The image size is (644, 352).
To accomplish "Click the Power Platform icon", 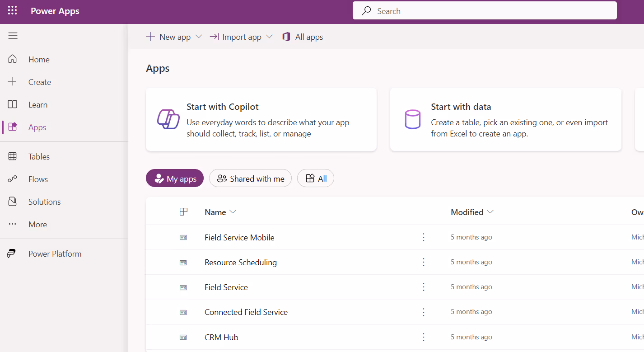I will 11,253.
